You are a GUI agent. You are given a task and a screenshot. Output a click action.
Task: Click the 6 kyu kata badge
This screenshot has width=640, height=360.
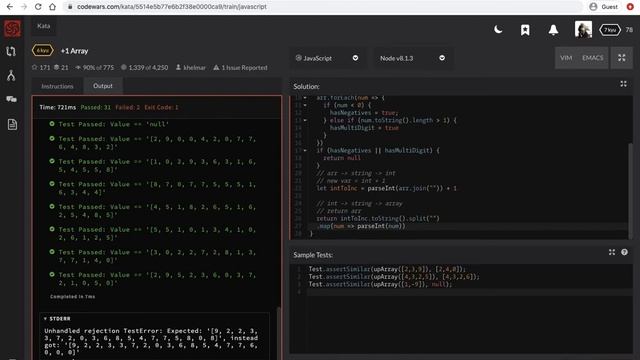[42, 51]
